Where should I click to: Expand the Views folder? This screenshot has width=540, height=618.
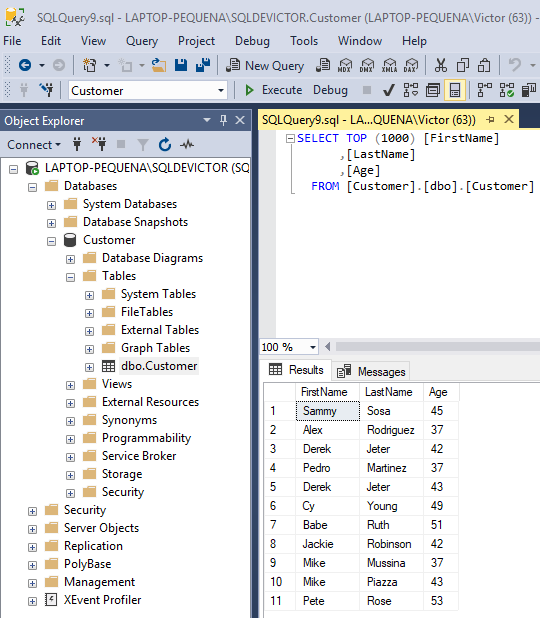tap(70, 385)
